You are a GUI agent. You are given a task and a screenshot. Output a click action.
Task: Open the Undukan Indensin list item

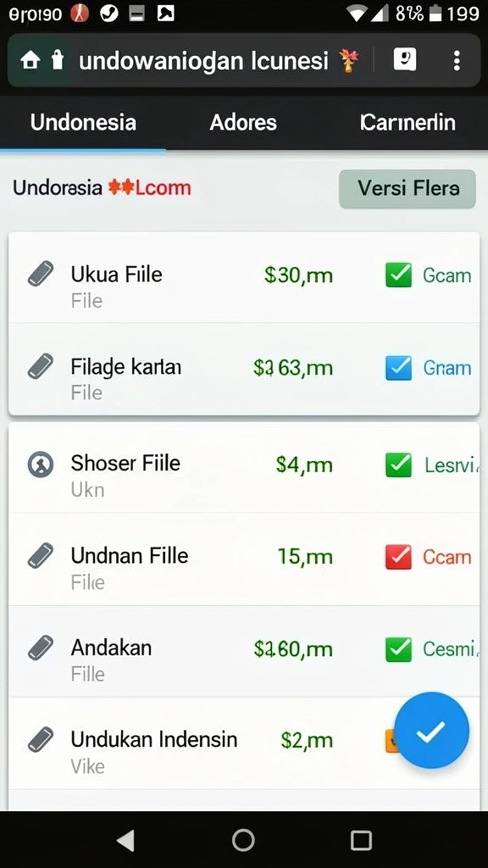pos(244,743)
